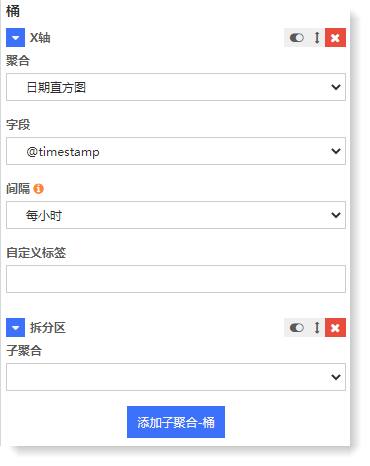The image size is (370, 466).
Task: Remove the 拆分区 bucket with red X
Action: point(335,328)
